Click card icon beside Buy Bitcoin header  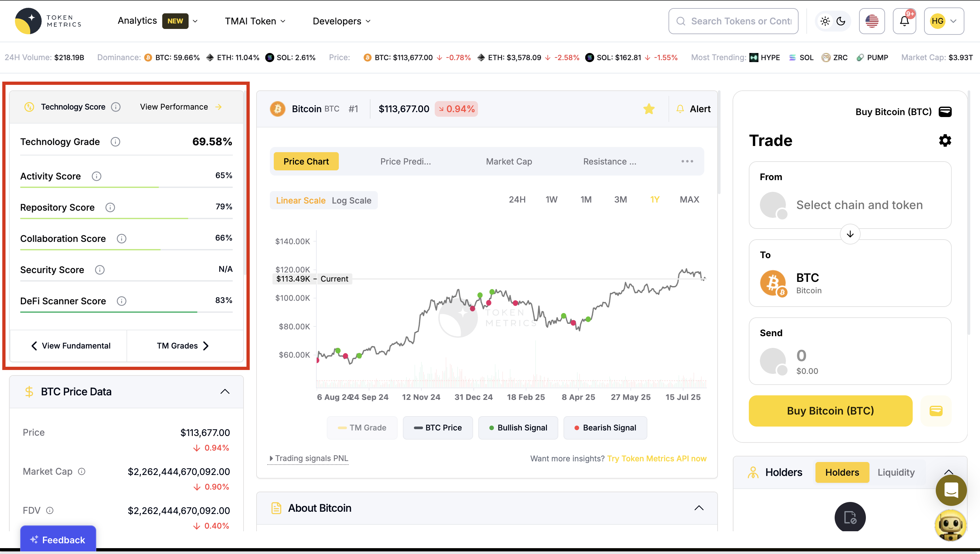pyautogui.click(x=946, y=112)
